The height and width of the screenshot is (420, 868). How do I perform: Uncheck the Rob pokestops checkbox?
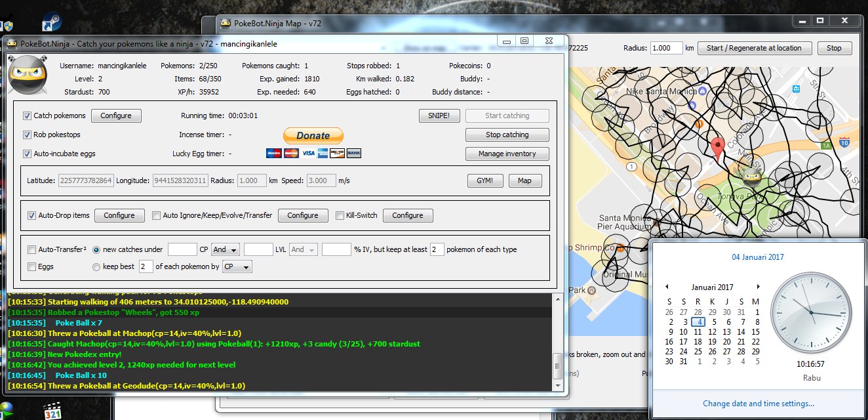[x=28, y=135]
